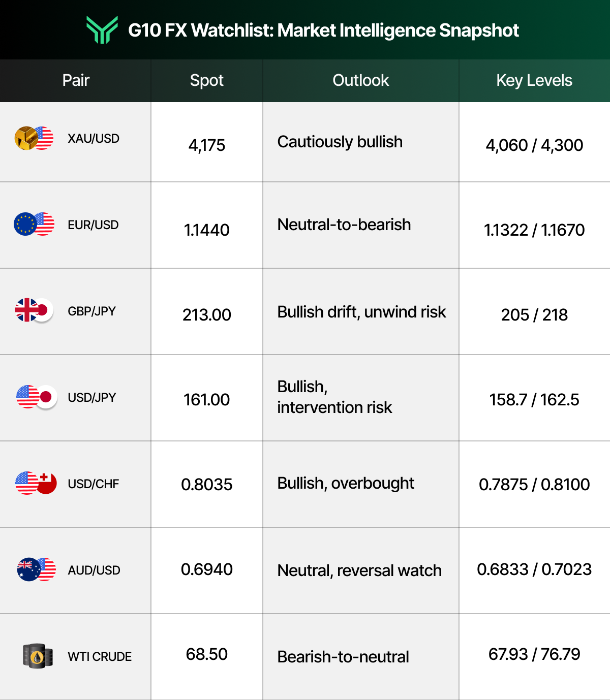Click the G10 FX Watchlist title text
This screenshot has height=700, width=610.
click(323, 30)
